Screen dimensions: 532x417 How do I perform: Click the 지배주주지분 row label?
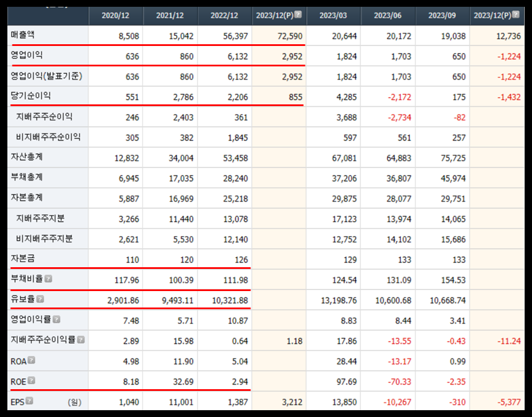coord(40,218)
